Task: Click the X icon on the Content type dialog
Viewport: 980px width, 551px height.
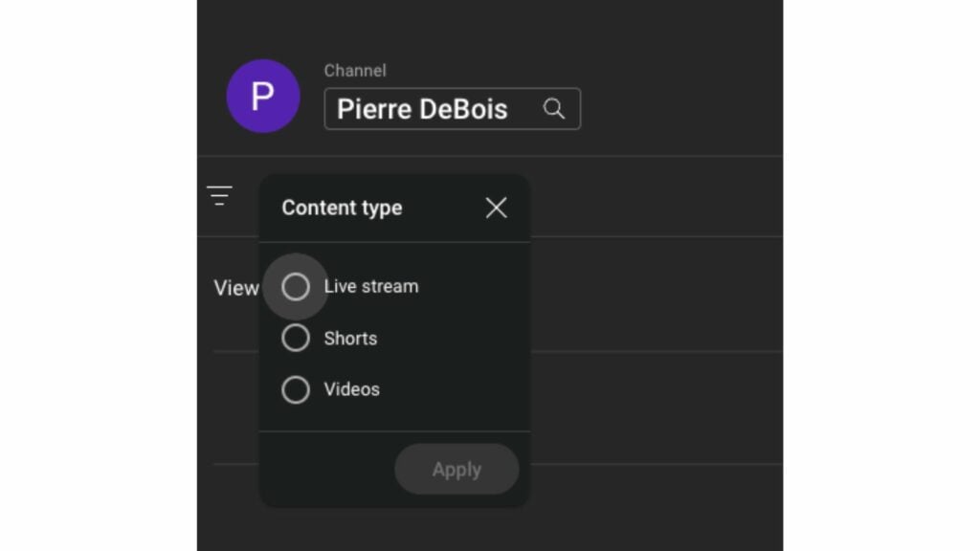Action: click(x=496, y=208)
